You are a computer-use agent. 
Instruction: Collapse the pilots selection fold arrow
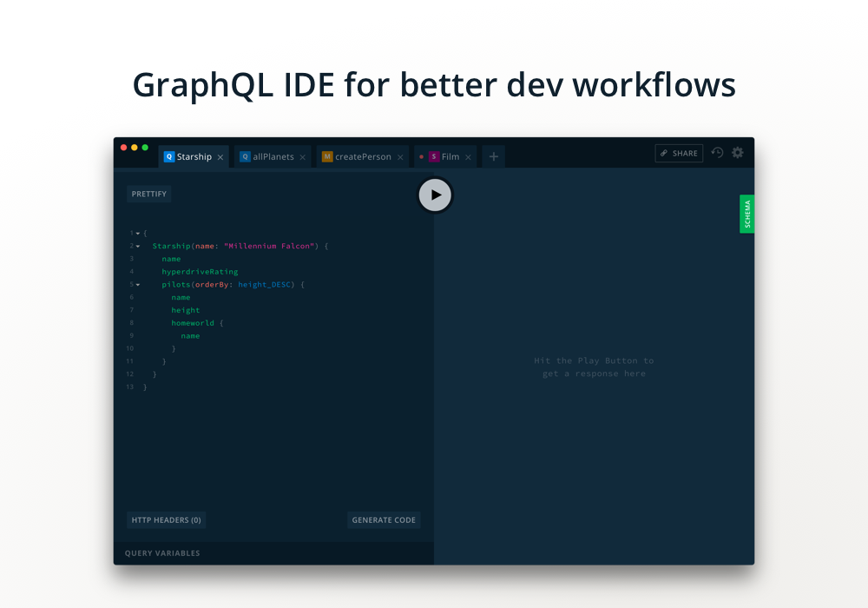pos(137,284)
